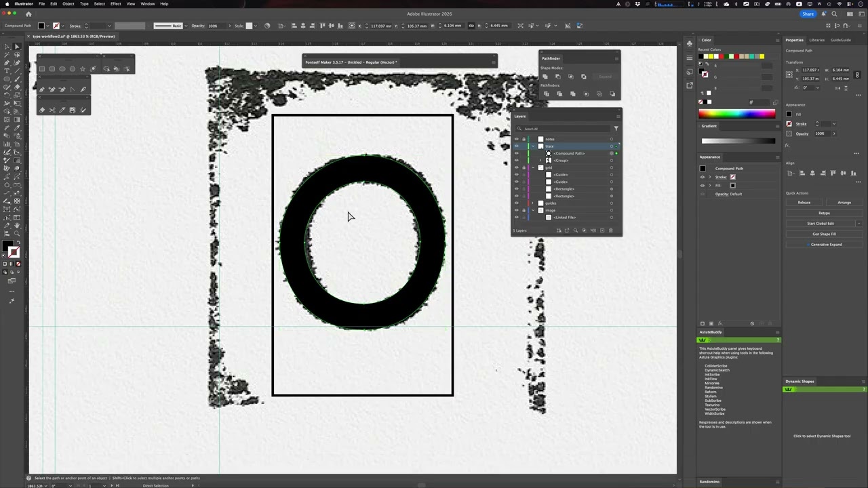Click the Layers panel filter funnel icon

coord(616,129)
